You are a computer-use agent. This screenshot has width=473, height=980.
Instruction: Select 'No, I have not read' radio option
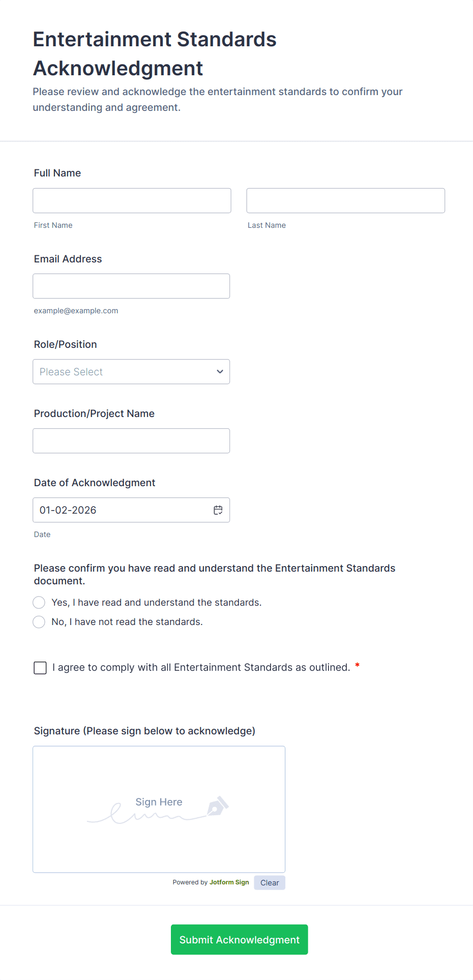click(x=39, y=622)
